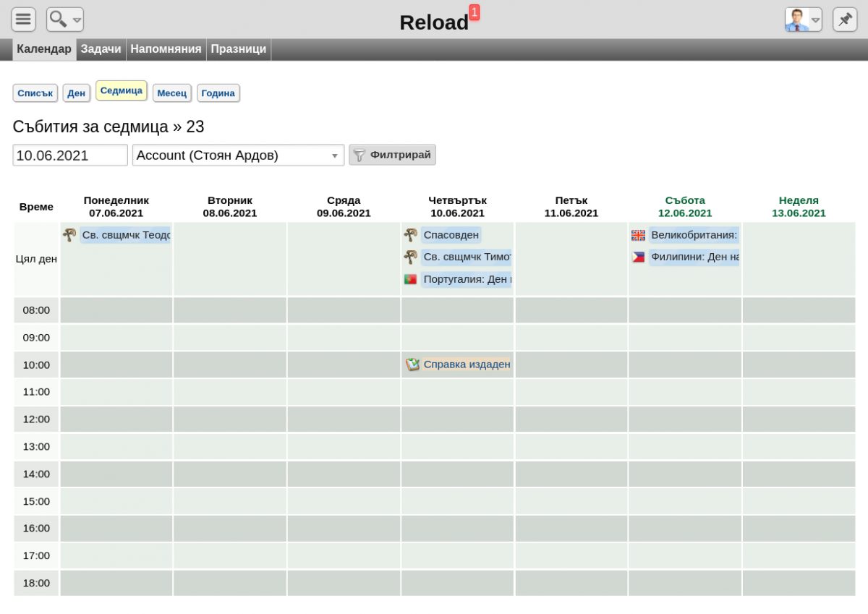Click the red notification badge on Reload
Image resolution: width=868 pixels, height=614 pixels.
475,12
